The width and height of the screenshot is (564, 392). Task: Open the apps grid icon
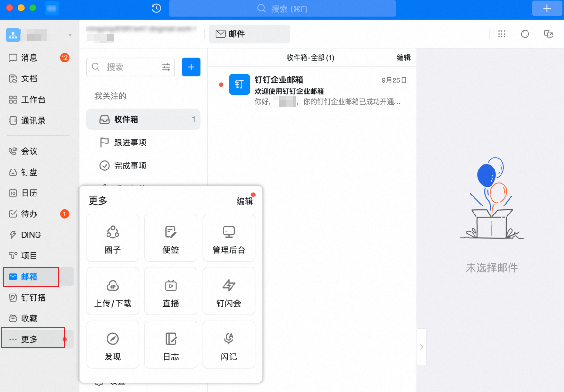click(502, 34)
